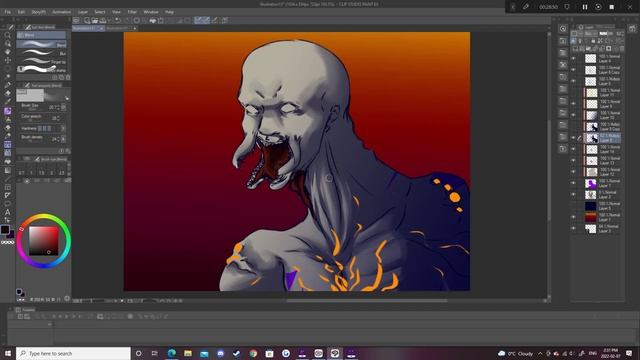Viewport: 640px width, 360px height.
Task: Pick a shade in color wheel square
Action: click(43, 241)
